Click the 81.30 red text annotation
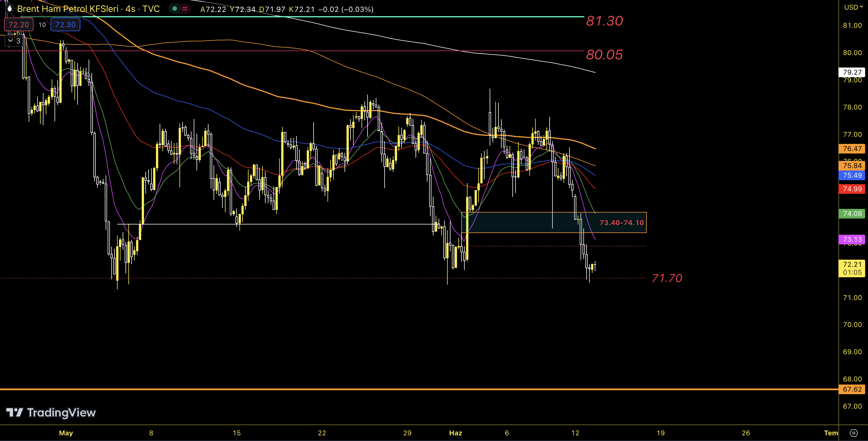868x441 pixels. [x=604, y=21]
